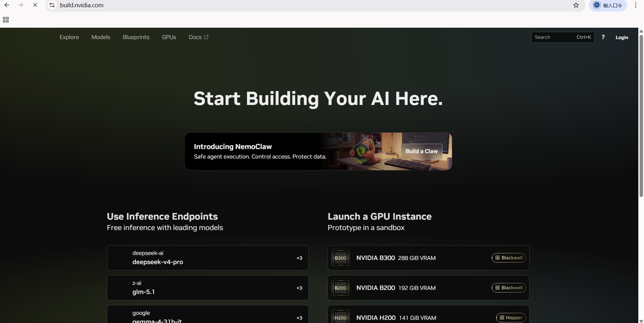Click Blackwell tag on NVIDIA B300 row

click(x=509, y=258)
